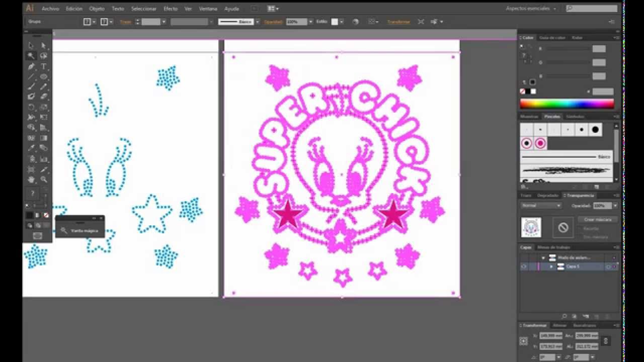Open the Básico brush definition dropdown

coord(258,22)
